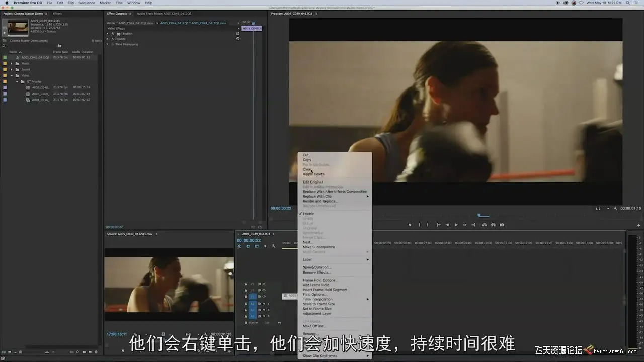Solo audio track A1
Image resolution: width=644 pixels, height=362 pixels.
(x=268, y=304)
